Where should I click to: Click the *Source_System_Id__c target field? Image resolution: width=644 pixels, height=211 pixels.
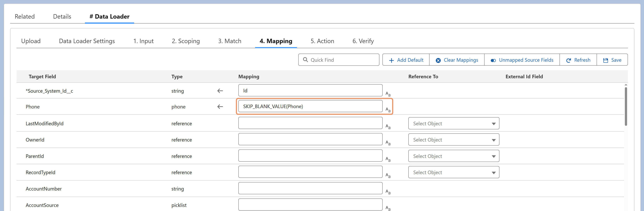(x=49, y=91)
